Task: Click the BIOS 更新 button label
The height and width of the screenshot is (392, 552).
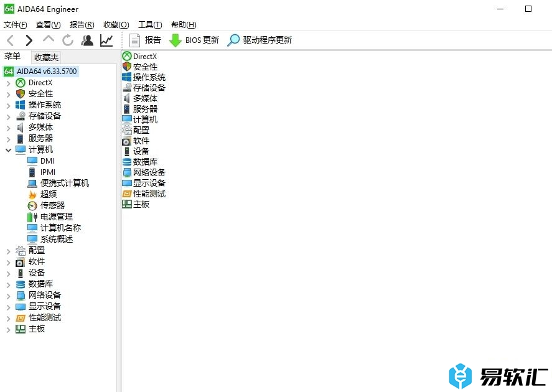Action: click(202, 40)
